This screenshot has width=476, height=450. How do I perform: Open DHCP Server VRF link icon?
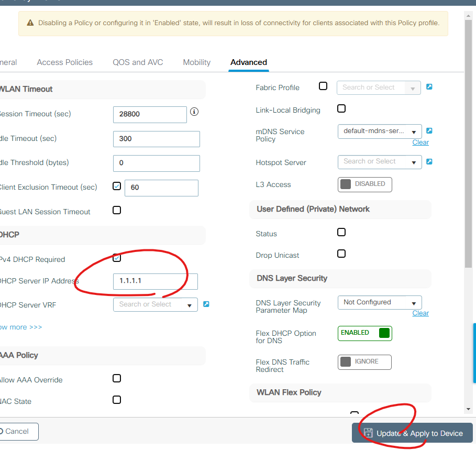click(206, 304)
